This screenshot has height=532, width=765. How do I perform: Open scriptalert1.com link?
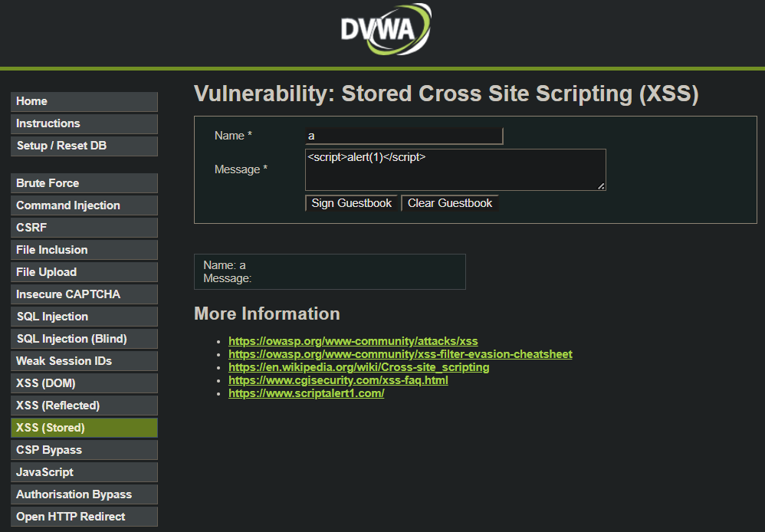pyautogui.click(x=307, y=393)
